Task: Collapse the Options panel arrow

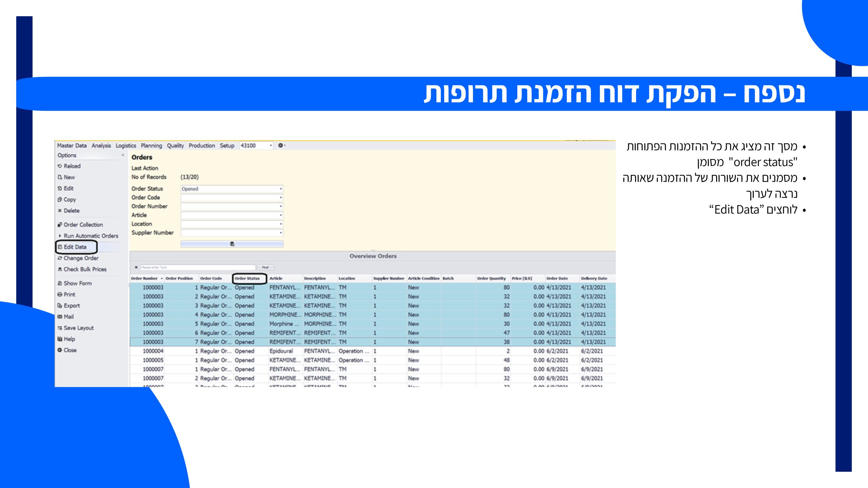Action: tap(123, 155)
